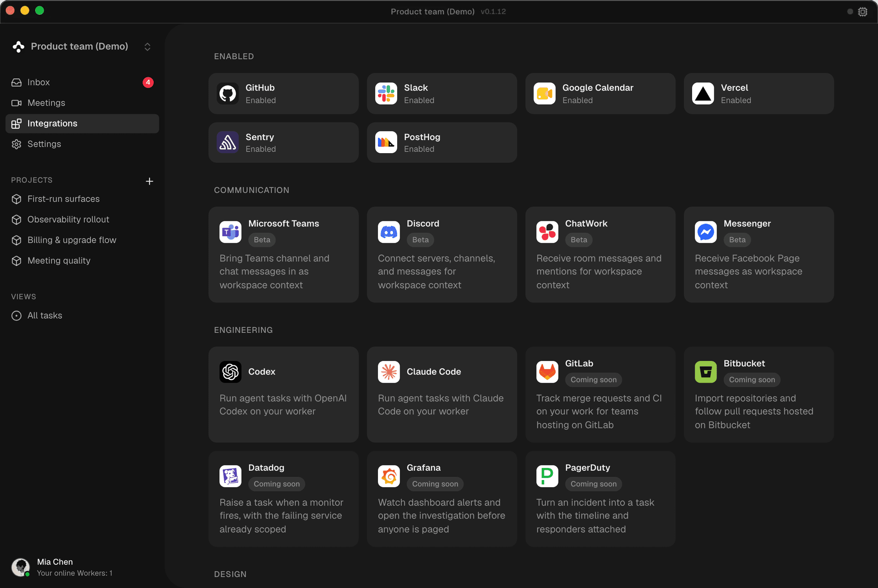Viewport: 878px width, 588px height.
Task: Click the v0.1.12 version label
Action: [x=493, y=12]
